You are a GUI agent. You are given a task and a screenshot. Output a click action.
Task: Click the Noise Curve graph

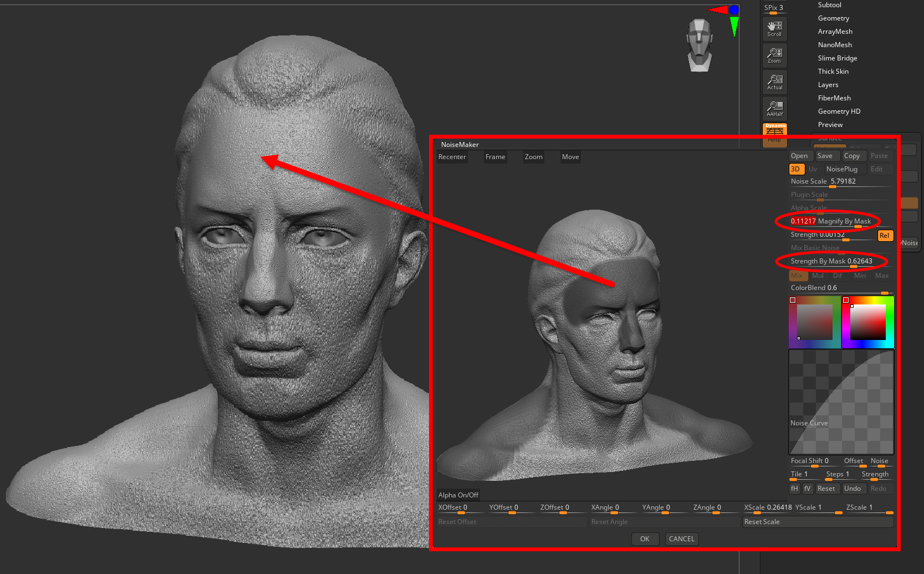(x=841, y=402)
